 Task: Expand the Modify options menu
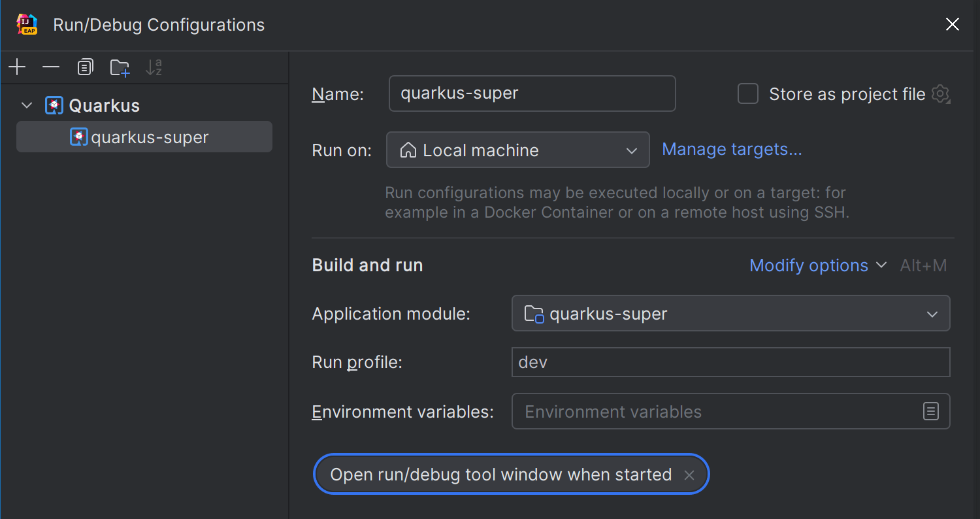(x=817, y=265)
